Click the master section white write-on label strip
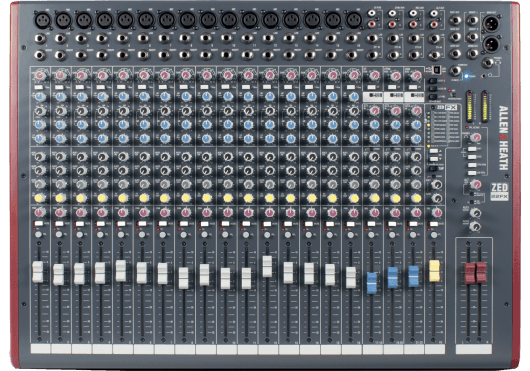This screenshot has height=371, width=530. click(x=474, y=349)
